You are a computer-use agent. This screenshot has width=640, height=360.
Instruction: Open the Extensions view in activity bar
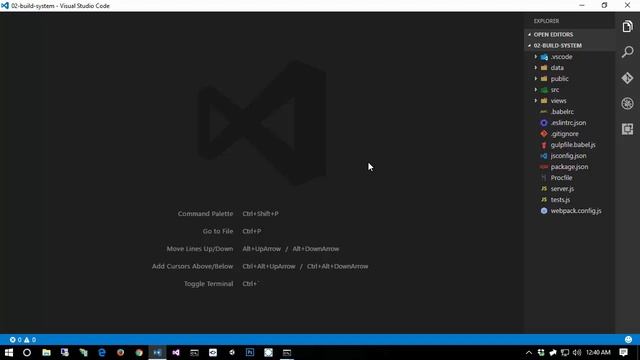tap(627, 129)
